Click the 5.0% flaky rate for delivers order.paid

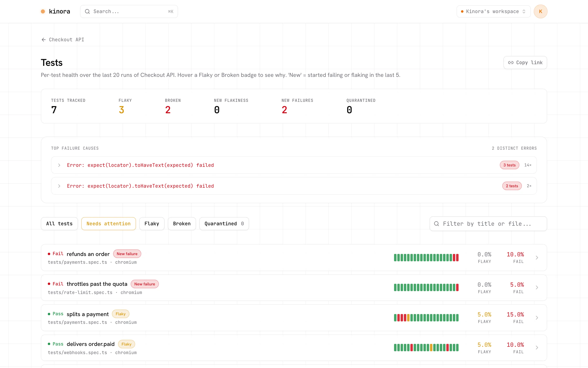tap(484, 345)
